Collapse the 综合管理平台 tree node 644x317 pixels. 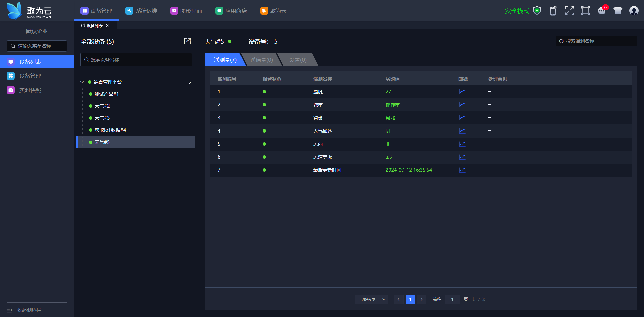82,82
